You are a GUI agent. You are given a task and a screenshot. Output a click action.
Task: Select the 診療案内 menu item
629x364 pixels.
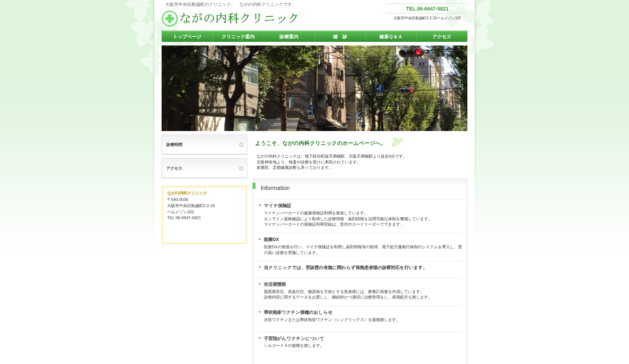pos(289,36)
